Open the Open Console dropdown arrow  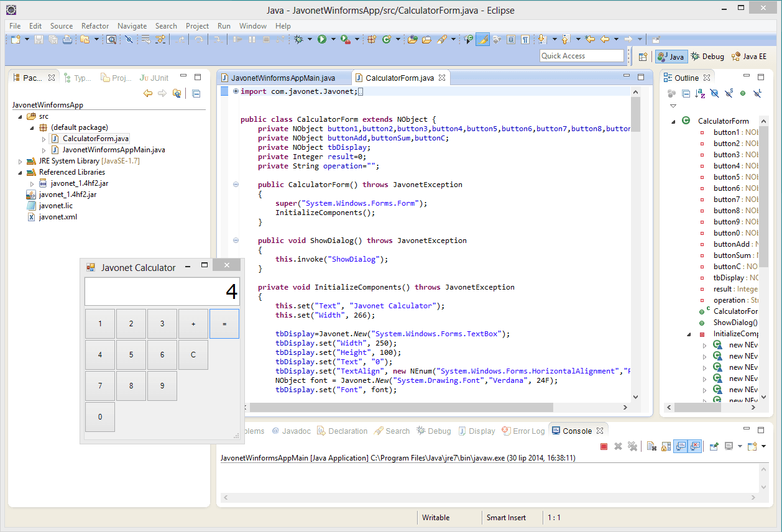763,446
